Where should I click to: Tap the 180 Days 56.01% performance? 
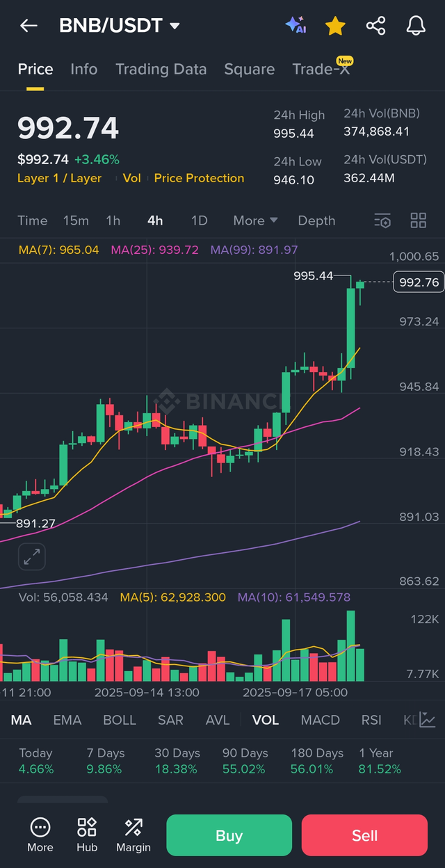(x=317, y=761)
